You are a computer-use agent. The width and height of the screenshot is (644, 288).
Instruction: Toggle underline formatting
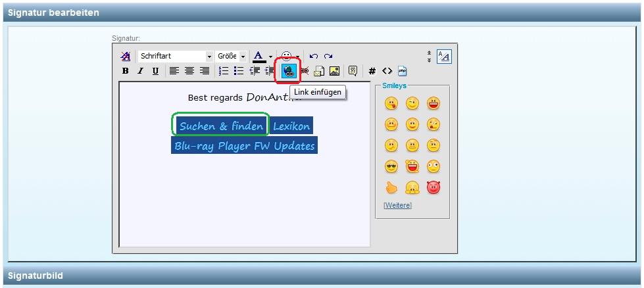point(155,71)
